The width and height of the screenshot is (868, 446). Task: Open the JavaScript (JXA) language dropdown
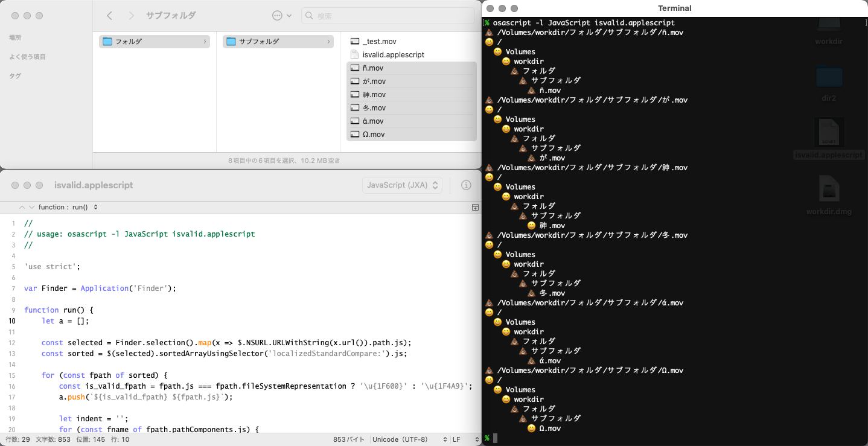[402, 185]
